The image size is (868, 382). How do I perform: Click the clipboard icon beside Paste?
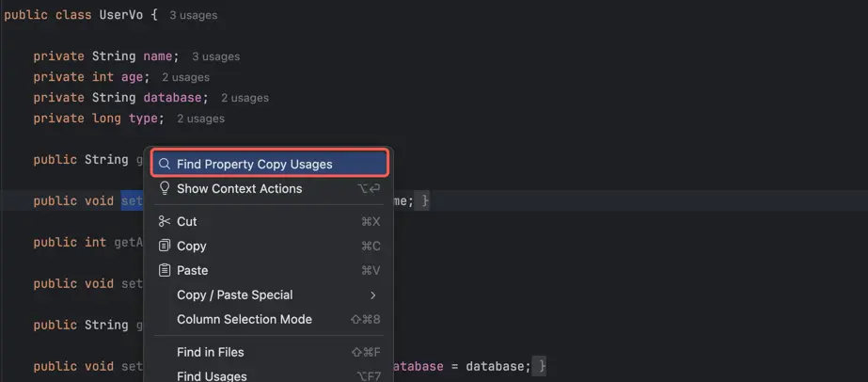point(165,270)
